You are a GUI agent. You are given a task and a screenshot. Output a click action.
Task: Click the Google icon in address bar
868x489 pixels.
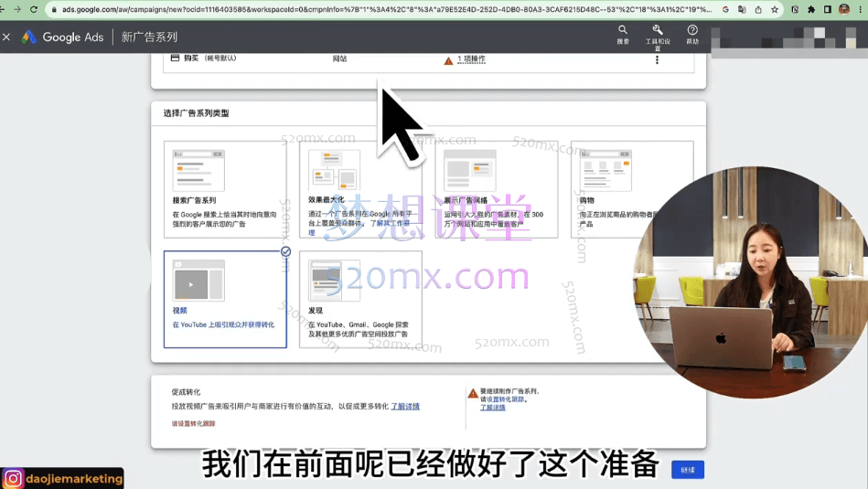tap(725, 9)
